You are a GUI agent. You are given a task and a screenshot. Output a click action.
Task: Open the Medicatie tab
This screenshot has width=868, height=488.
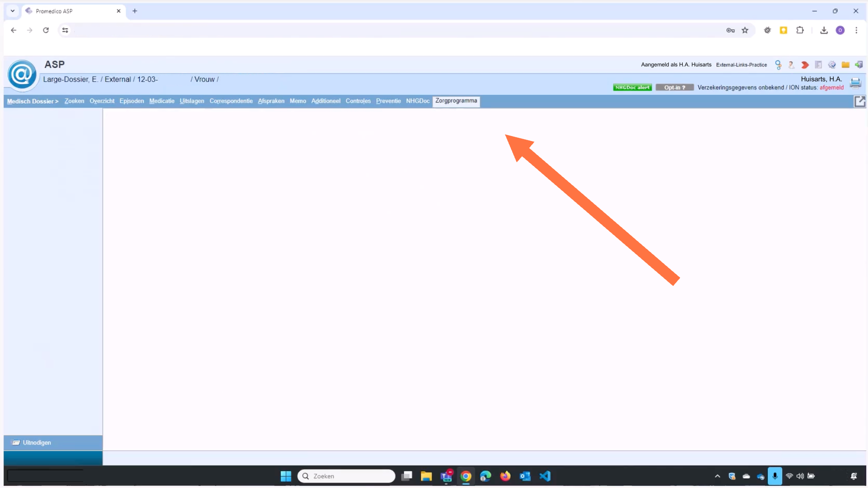(162, 101)
